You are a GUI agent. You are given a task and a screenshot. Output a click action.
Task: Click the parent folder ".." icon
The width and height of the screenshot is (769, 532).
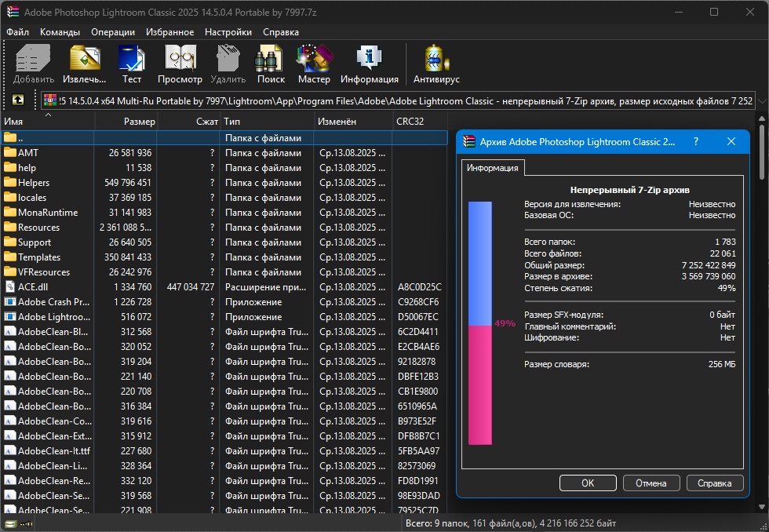[9, 138]
